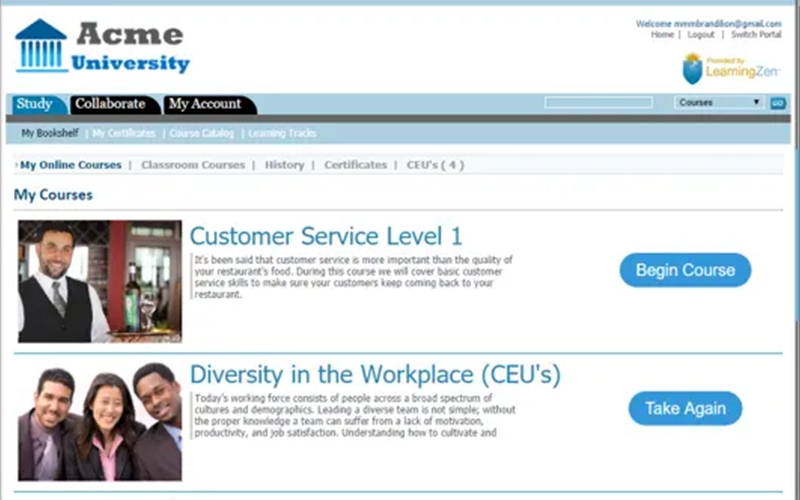Image resolution: width=800 pixels, height=500 pixels.
Task: Click the LearningZen provider logo
Action: click(731, 68)
